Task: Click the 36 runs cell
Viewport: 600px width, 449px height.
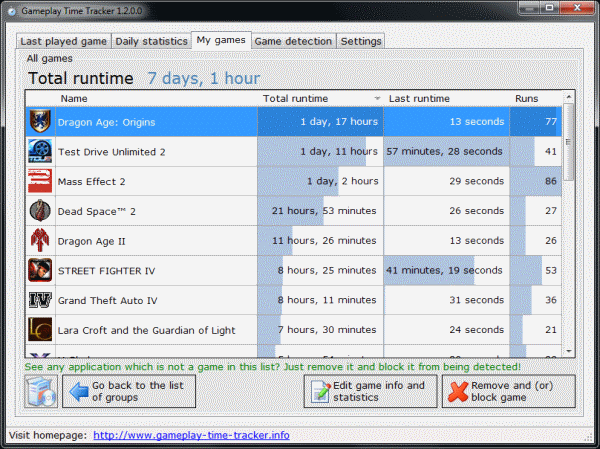Action: point(536,300)
